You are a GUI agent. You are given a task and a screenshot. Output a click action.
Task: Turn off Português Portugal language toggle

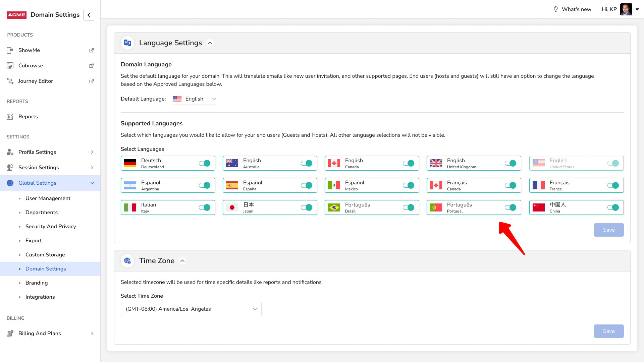tap(511, 207)
